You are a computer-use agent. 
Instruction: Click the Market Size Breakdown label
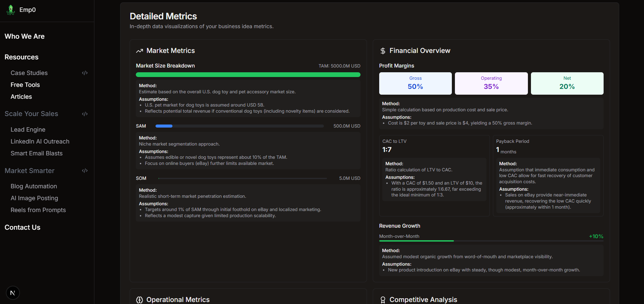pos(165,66)
